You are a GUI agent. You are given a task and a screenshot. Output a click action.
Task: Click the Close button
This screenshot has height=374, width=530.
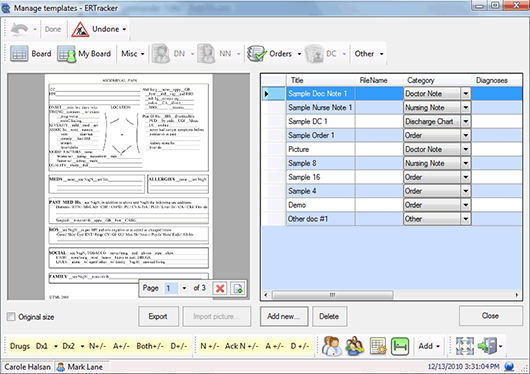tap(490, 316)
